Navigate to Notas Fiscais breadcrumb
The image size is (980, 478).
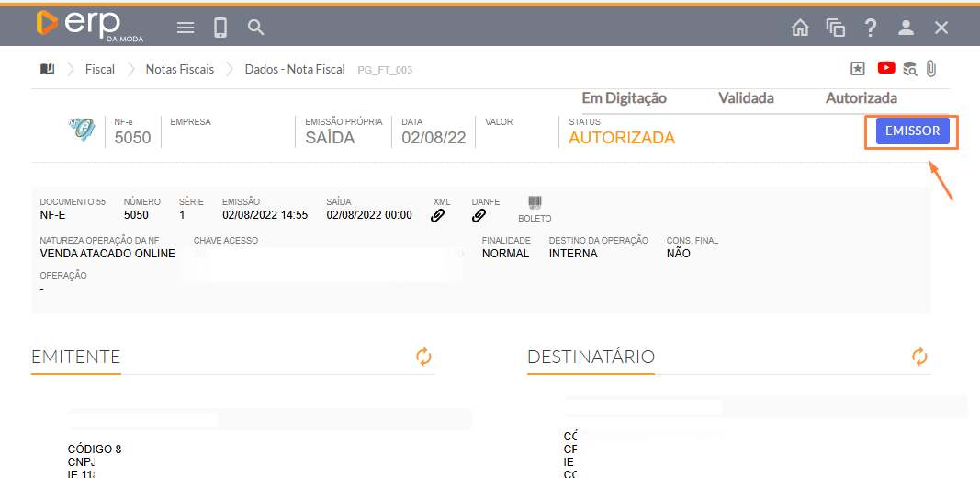(x=180, y=69)
